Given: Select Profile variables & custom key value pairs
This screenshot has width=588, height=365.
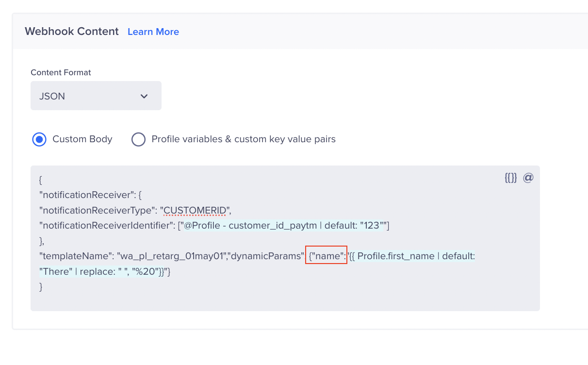Looking at the screenshot, I should tap(139, 139).
